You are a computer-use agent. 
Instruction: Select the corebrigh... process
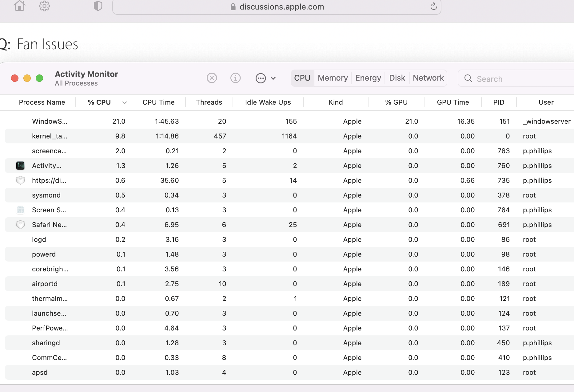(50, 269)
